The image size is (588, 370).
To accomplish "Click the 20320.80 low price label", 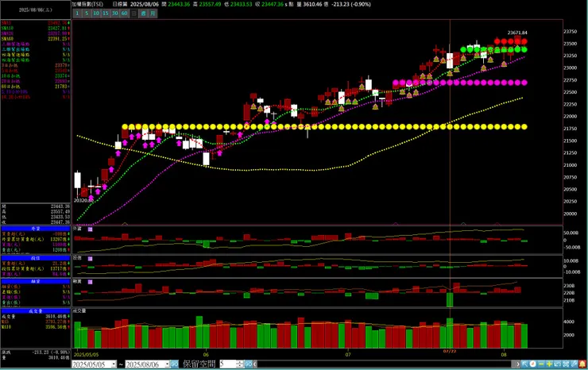I will click(x=83, y=201).
